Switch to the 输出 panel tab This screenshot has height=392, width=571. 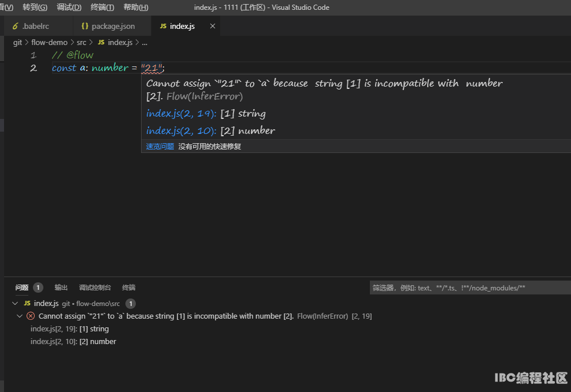point(61,288)
